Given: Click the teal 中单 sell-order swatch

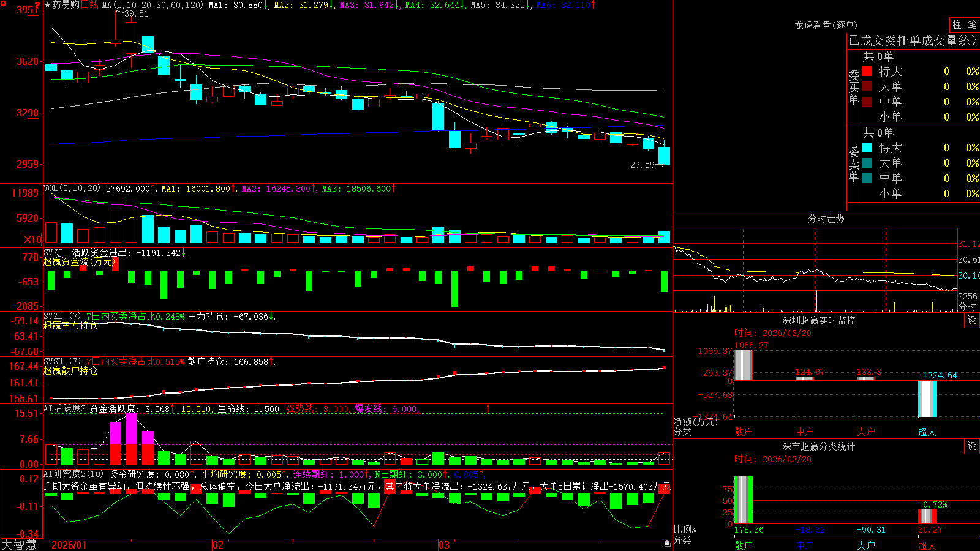Looking at the screenshot, I should pyautogui.click(x=867, y=178).
